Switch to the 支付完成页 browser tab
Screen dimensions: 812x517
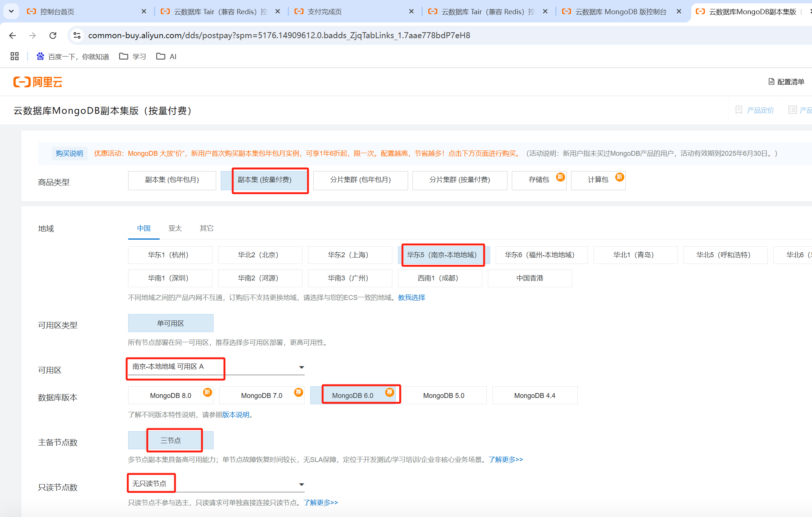354,12
